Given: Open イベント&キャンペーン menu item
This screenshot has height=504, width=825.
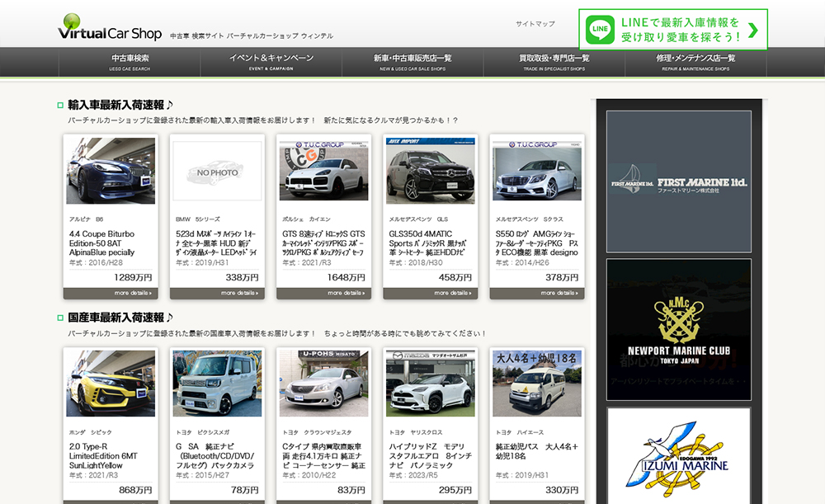Looking at the screenshot, I should pyautogui.click(x=271, y=62).
